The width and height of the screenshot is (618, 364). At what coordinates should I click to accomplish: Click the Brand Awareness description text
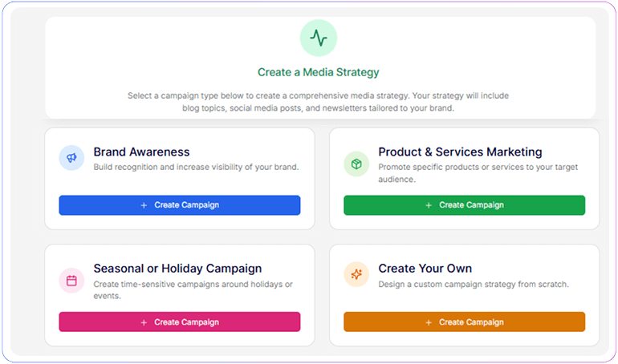196,167
